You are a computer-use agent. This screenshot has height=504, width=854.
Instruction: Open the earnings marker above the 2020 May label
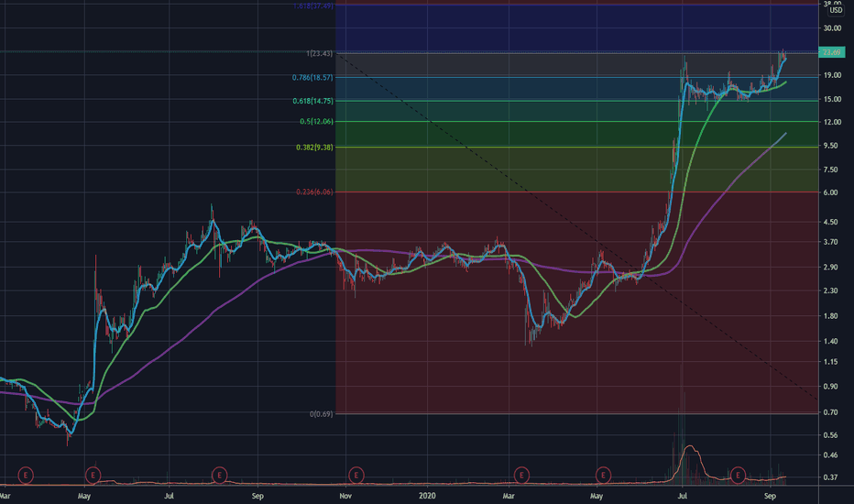click(x=603, y=475)
